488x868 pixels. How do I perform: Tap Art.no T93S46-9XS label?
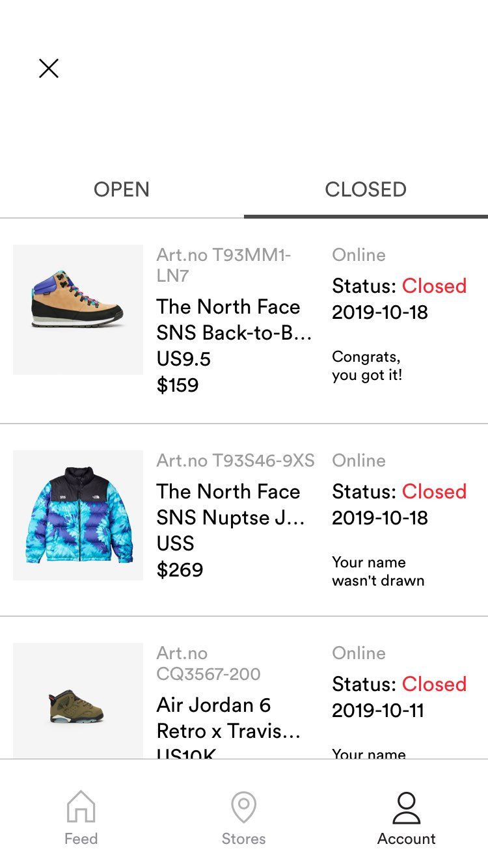236,461
